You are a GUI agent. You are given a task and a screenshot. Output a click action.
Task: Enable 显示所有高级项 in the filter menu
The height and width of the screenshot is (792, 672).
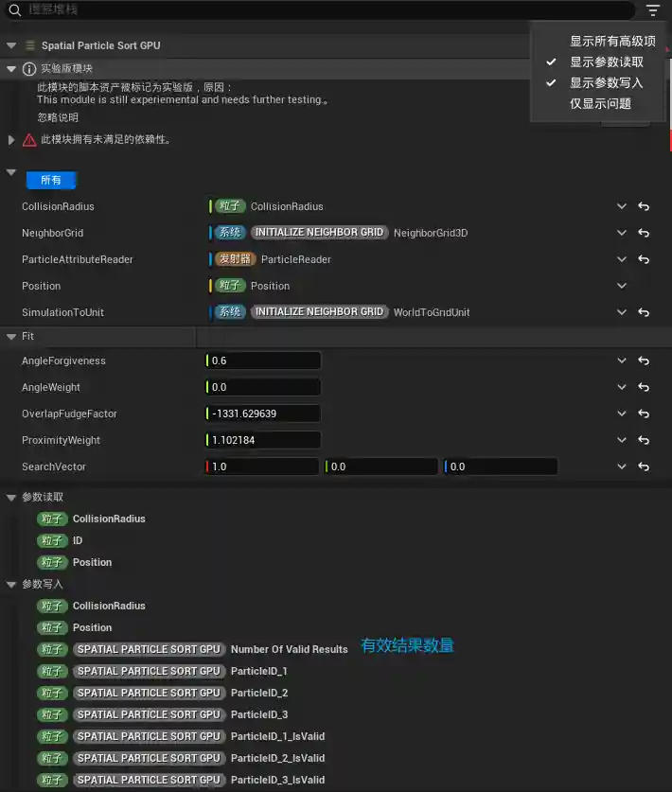click(611, 41)
